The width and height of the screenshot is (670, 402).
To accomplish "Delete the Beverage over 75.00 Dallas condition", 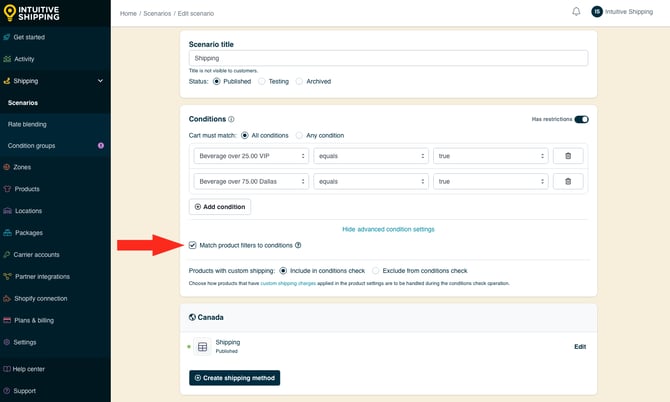I will [568, 182].
